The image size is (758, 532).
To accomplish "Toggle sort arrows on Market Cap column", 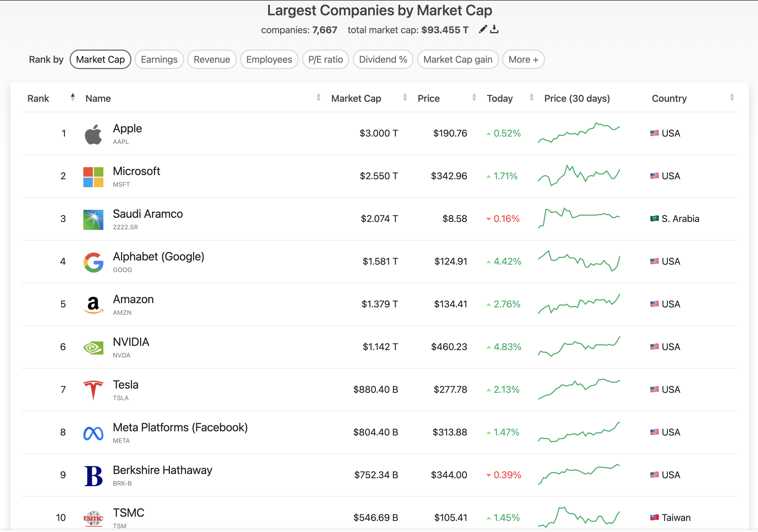I will (405, 97).
